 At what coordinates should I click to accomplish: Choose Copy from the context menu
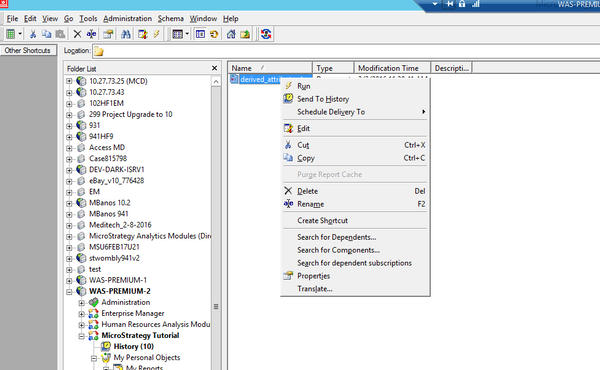pos(355,158)
